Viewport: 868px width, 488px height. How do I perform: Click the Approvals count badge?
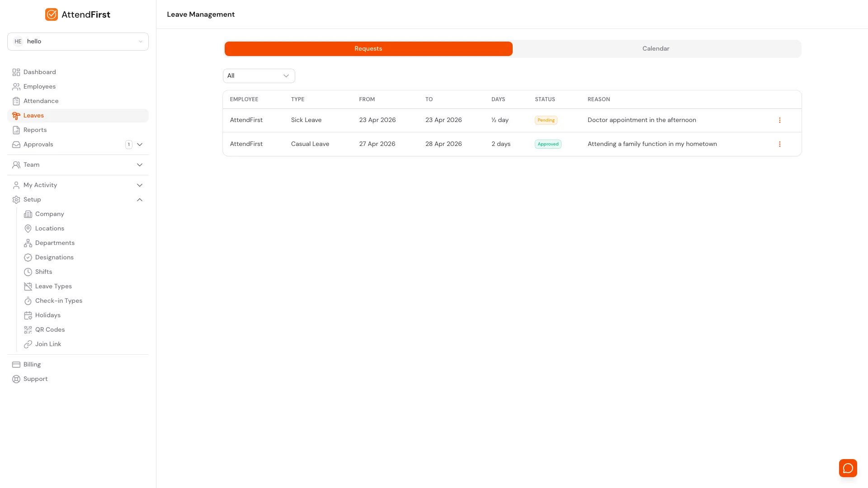coord(129,145)
